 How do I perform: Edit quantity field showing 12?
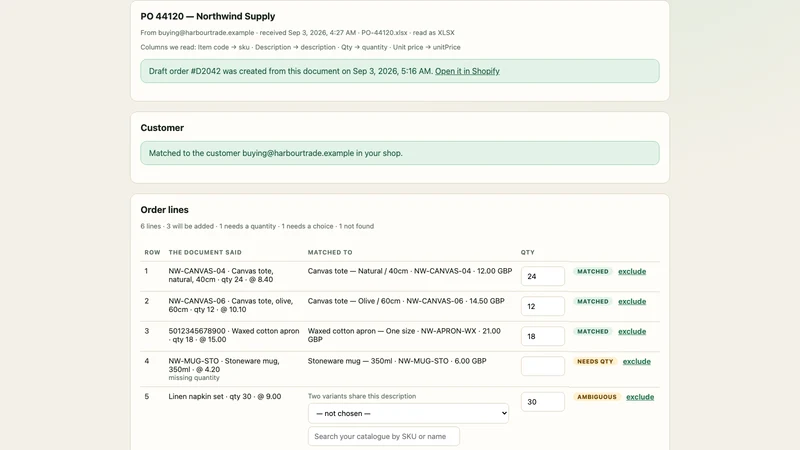(x=542, y=306)
